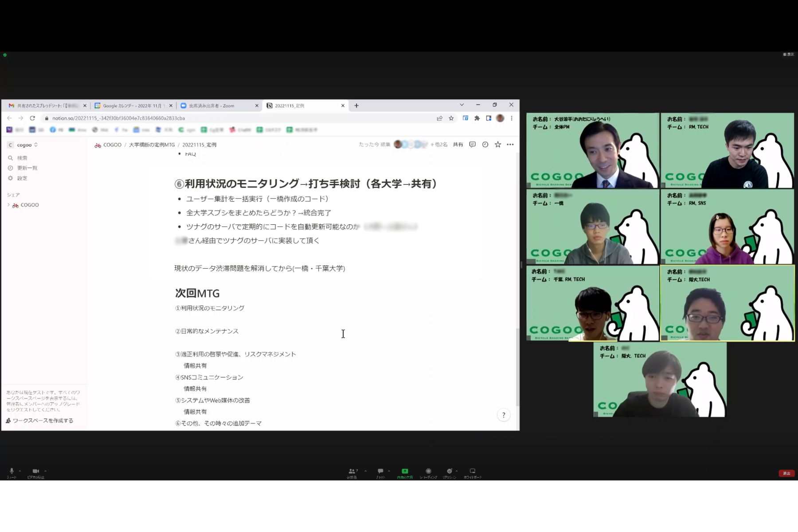Reload the Notion page
Screen dimensions: 798x532
[32, 118]
